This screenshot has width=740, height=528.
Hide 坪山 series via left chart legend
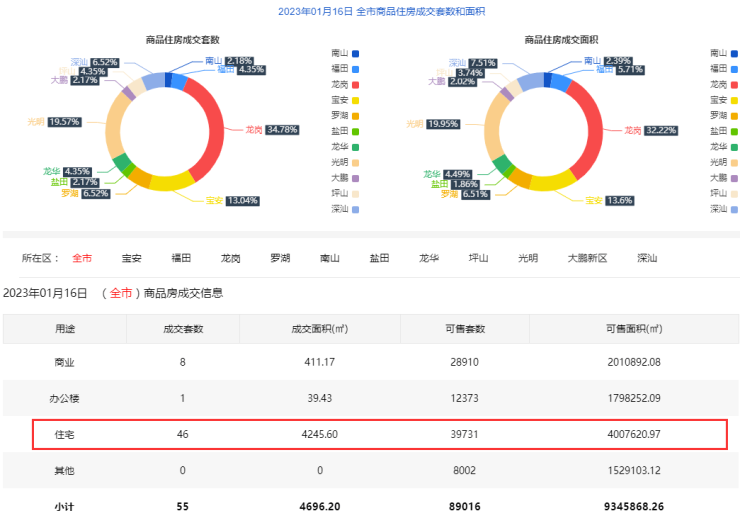[356, 192]
